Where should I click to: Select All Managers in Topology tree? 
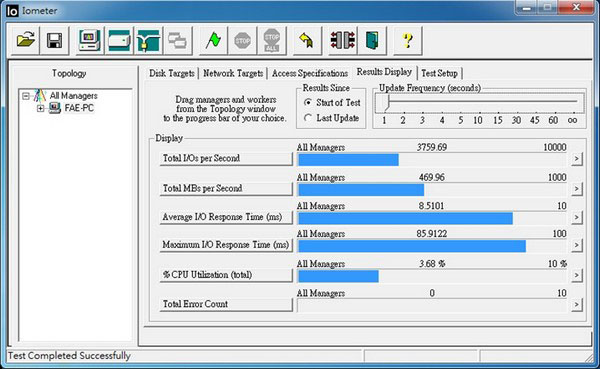click(x=73, y=96)
